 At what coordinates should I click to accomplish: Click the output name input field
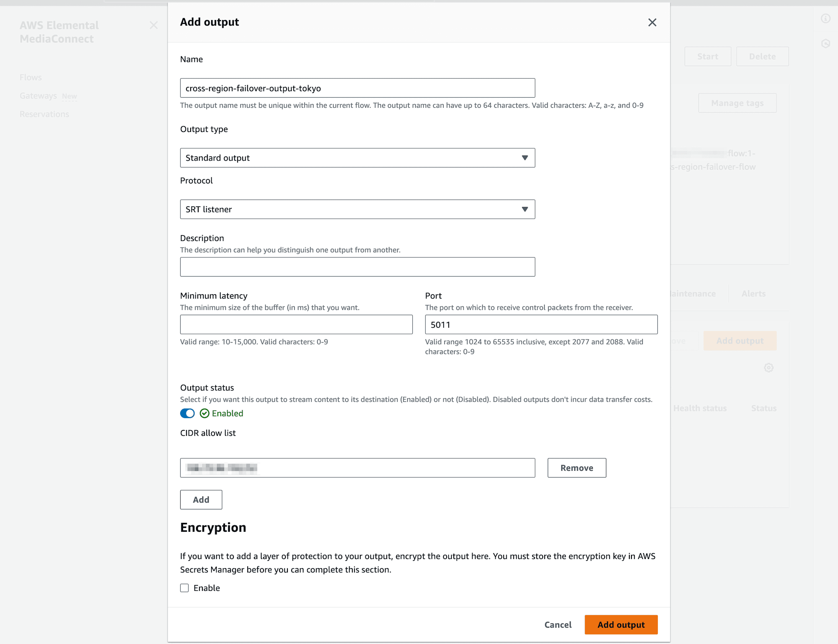point(357,88)
